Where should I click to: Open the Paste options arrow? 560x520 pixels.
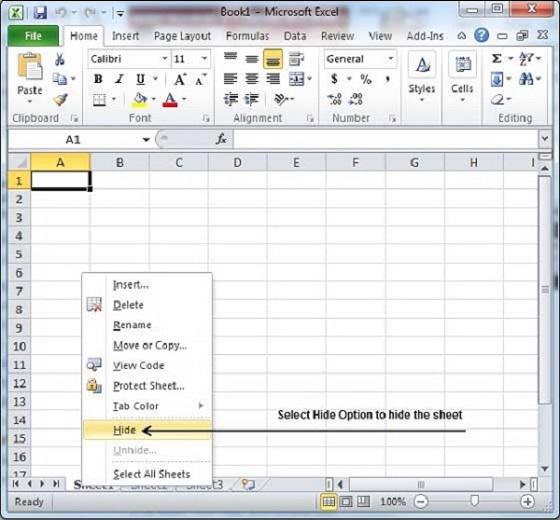(30, 102)
